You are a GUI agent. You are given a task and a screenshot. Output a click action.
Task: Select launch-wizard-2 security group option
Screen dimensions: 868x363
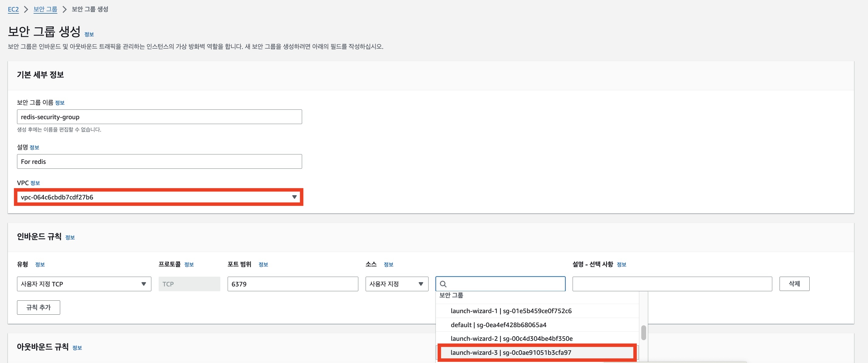tap(537, 338)
